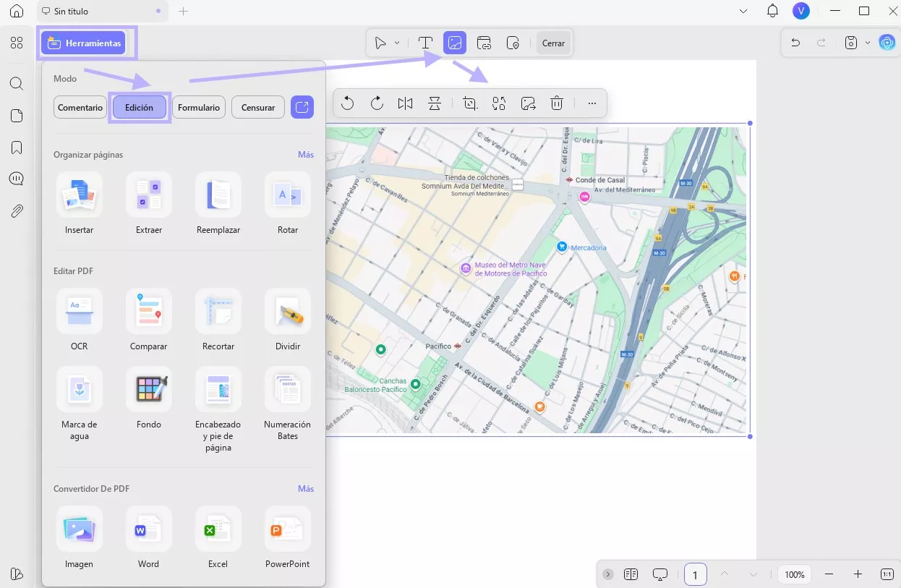Click the purple share/export icon next to Censurar
This screenshot has height=588, width=901.
tap(302, 108)
